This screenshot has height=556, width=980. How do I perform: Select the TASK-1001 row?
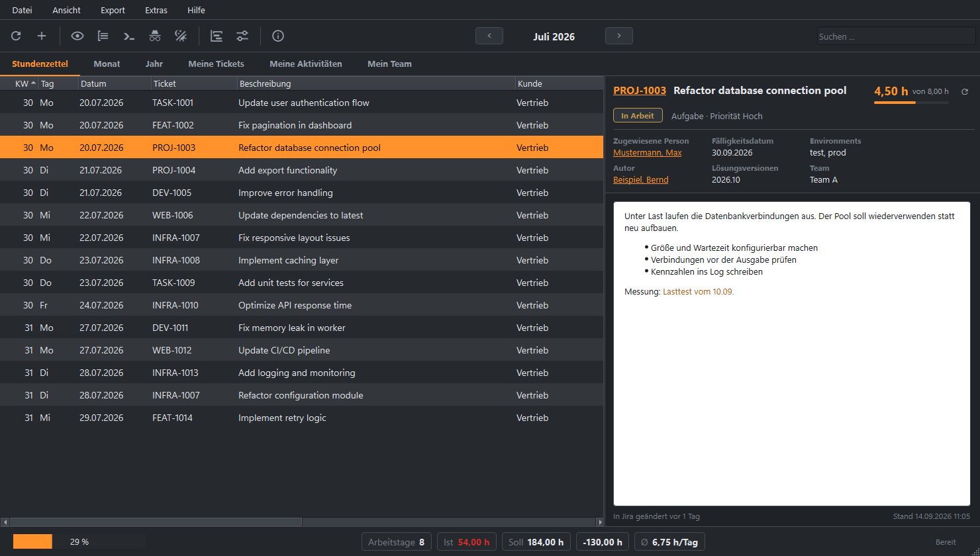(x=301, y=103)
